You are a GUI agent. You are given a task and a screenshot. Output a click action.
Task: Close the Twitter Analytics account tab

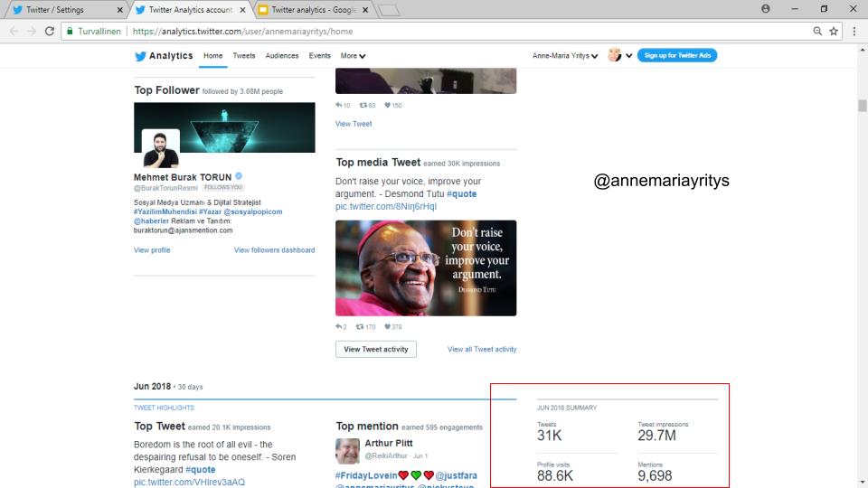point(242,10)
